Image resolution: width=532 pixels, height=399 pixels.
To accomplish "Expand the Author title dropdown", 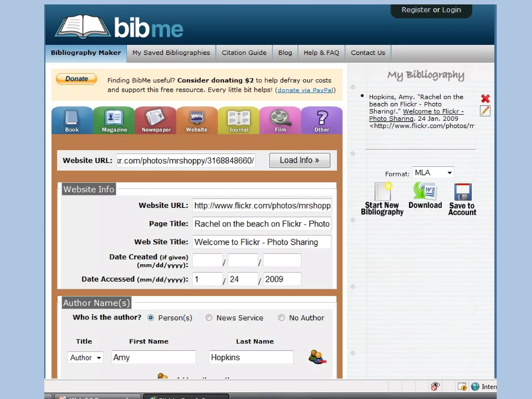I will click(85, 358).
